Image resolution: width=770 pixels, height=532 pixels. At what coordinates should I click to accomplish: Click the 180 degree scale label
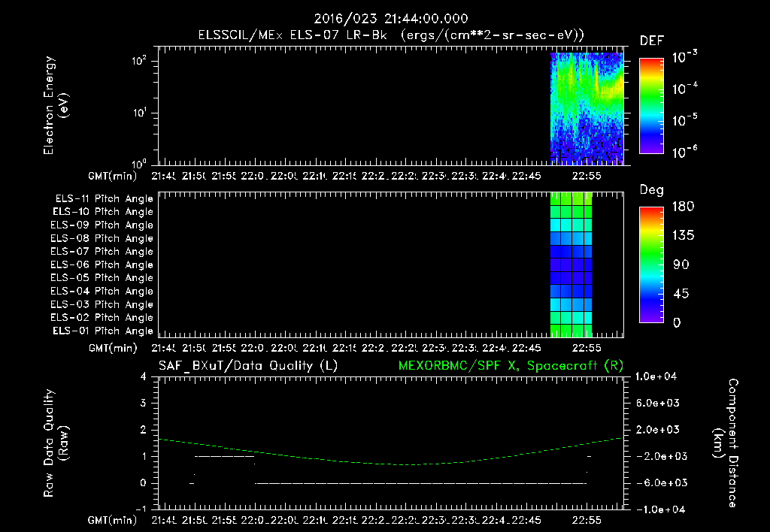[x=683, y=207]
